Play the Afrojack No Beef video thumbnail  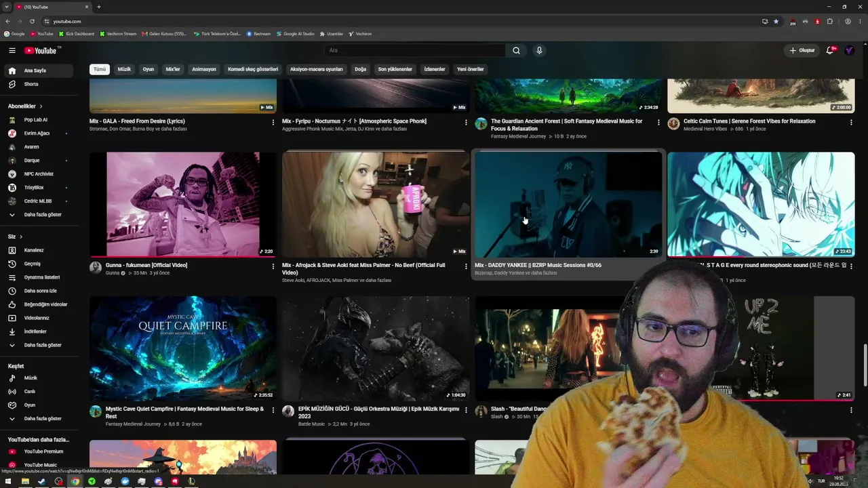click(x=376, y=204)
